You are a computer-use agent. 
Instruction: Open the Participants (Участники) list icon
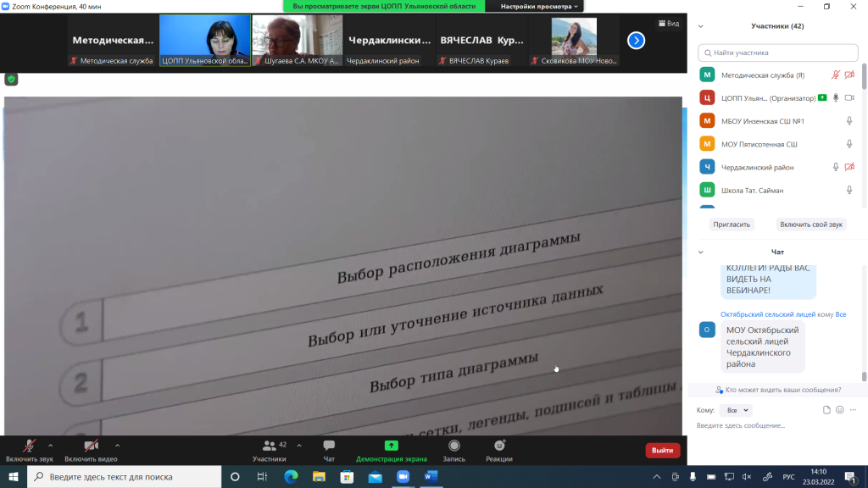pyautogui.click(x=270, y=446)
